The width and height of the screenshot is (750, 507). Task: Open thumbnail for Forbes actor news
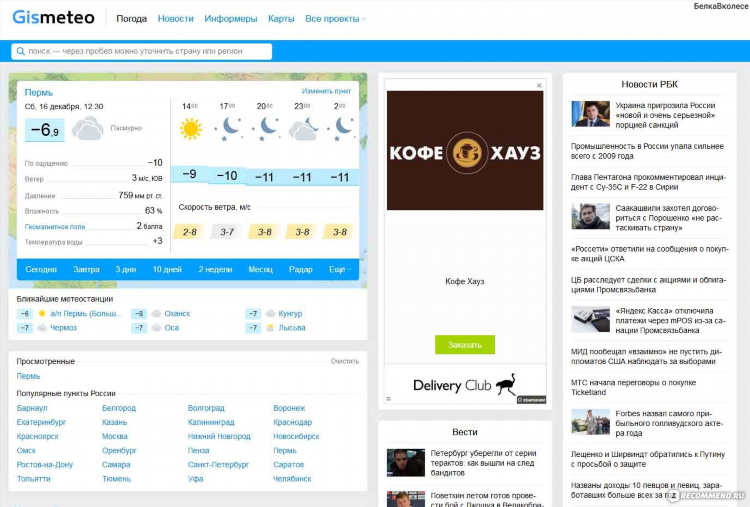(590, 421)
